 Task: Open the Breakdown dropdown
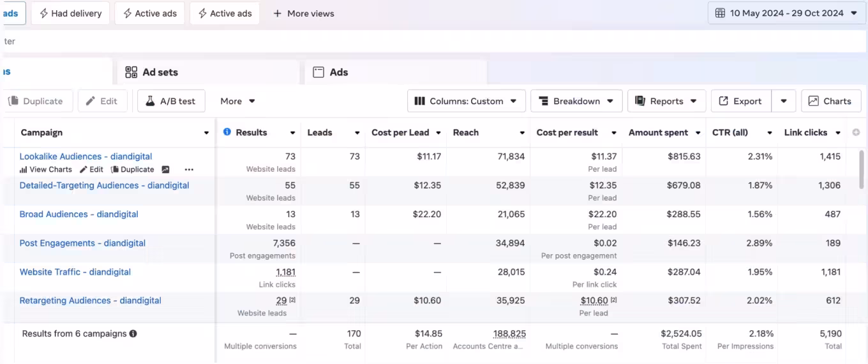[x=576, y=101]
